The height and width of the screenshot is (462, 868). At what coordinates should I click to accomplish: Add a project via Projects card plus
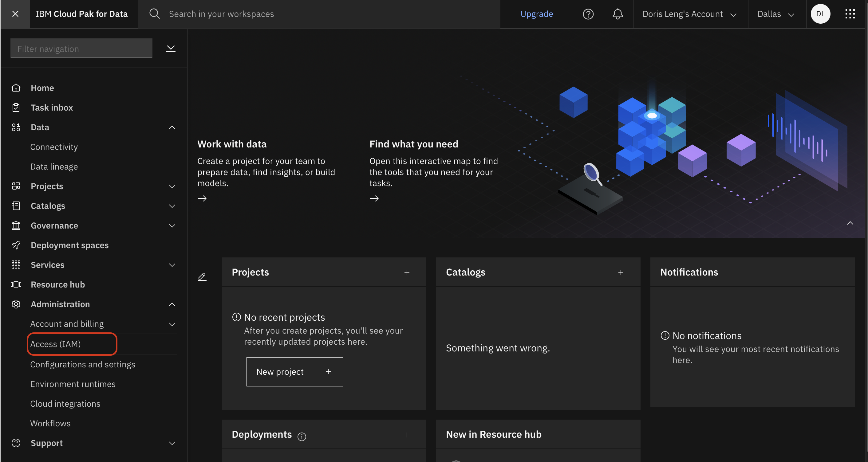[x=407, y=272]
